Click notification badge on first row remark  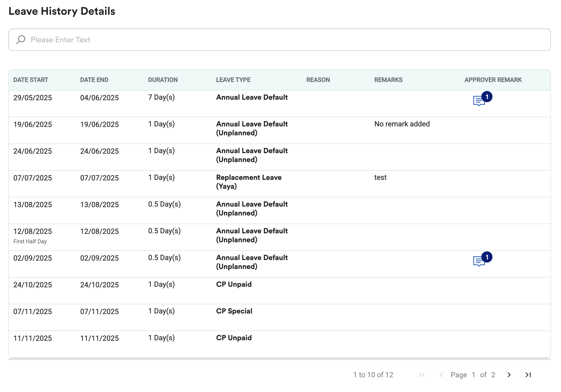point(487,97)
